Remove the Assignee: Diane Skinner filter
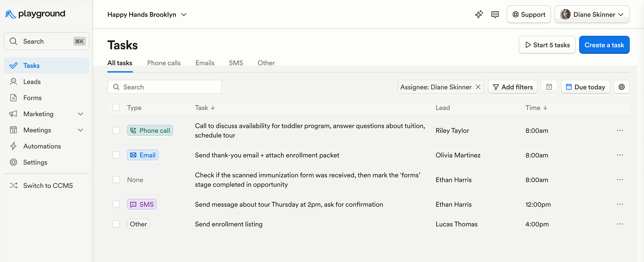Viewport: 644px width, 262px height. pos(478,87)
